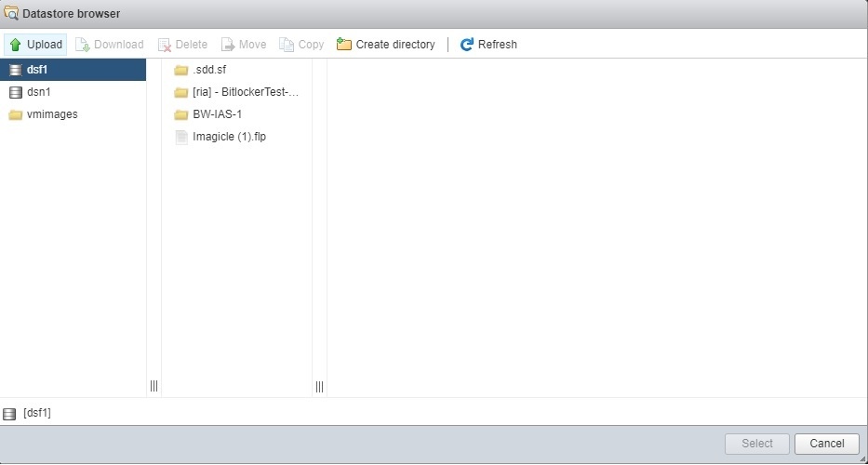Select the dsf1 datastore
Image resolution: width=868 pixels, height=465 pixels.
coord(37,70)
